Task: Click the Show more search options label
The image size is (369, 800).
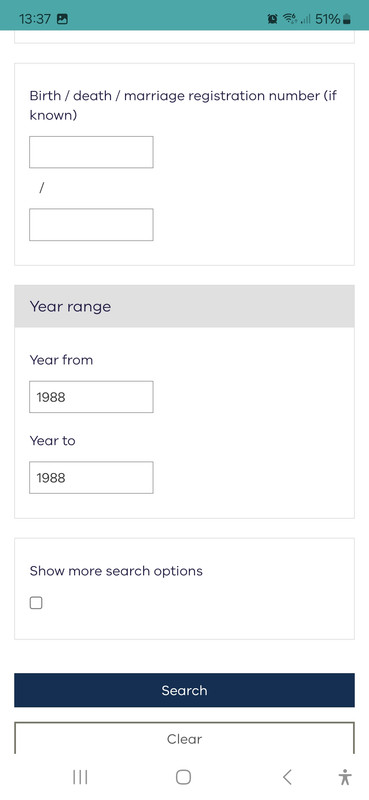Action: [116, 571]
